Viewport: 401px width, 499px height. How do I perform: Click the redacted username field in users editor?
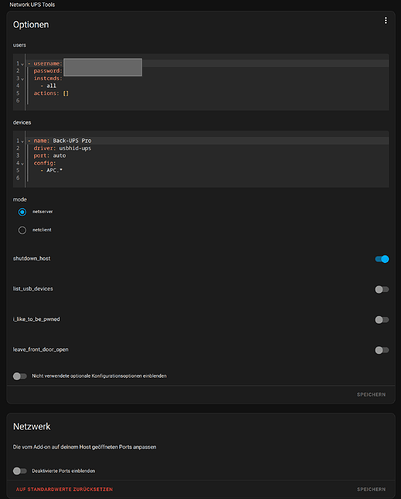coord(103,67)
